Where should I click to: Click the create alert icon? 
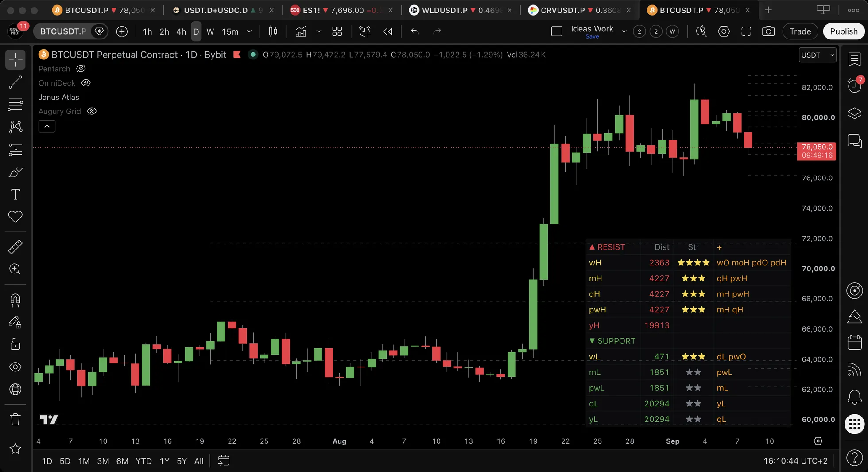[x=364, y=31]
